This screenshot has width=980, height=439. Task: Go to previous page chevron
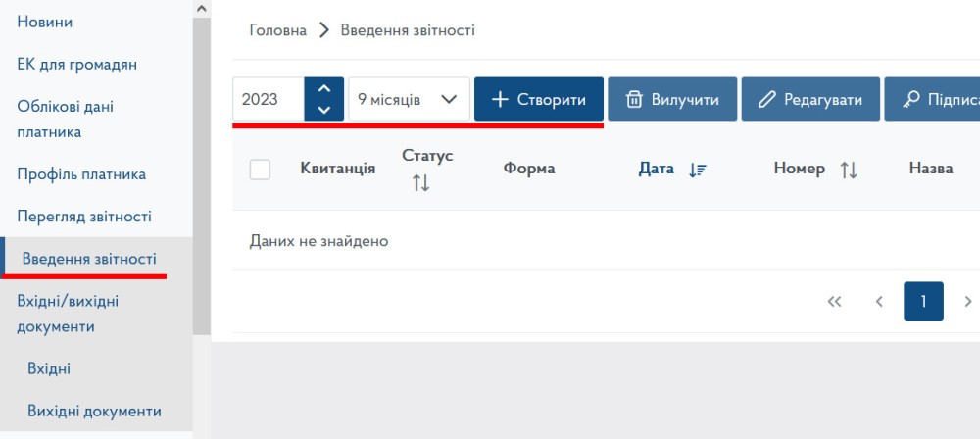879,302
